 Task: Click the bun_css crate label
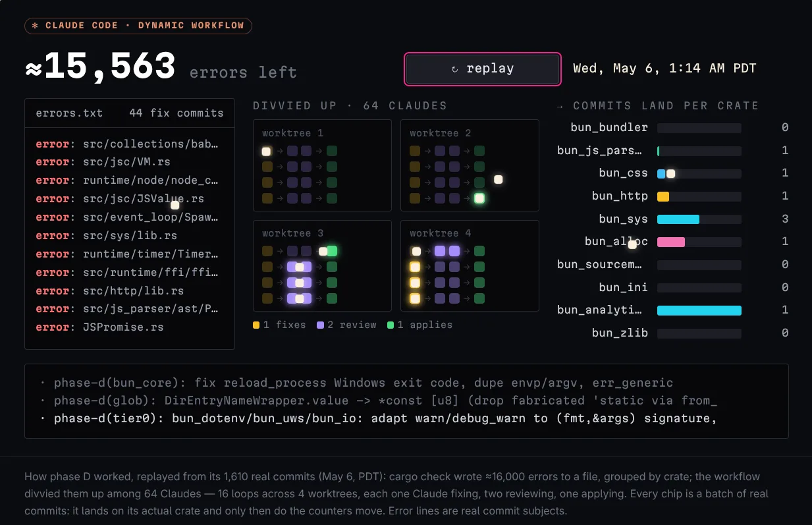tap(623, 173)
